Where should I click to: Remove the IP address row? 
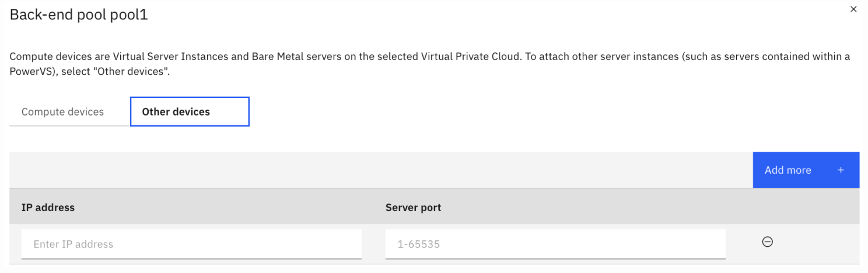(768, 242)
